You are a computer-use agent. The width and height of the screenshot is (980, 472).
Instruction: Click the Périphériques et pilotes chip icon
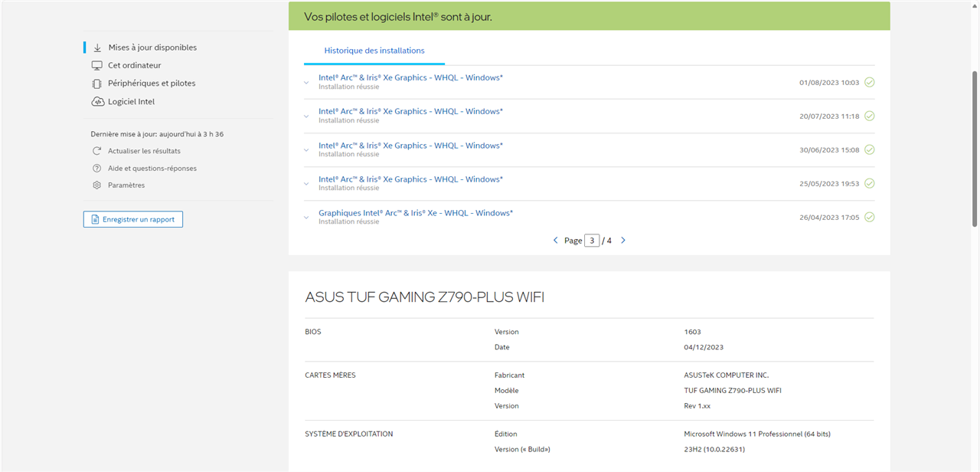coord(97,84)
